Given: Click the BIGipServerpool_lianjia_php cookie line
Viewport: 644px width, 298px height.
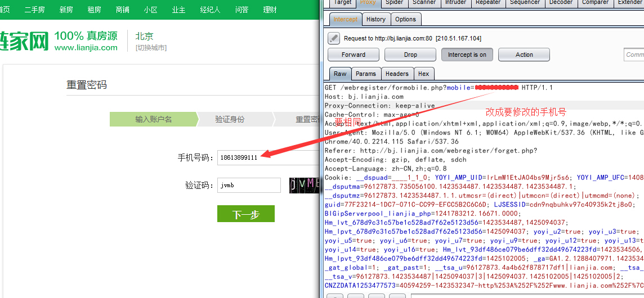Looking at the screenshot, I should coord(423,214).
